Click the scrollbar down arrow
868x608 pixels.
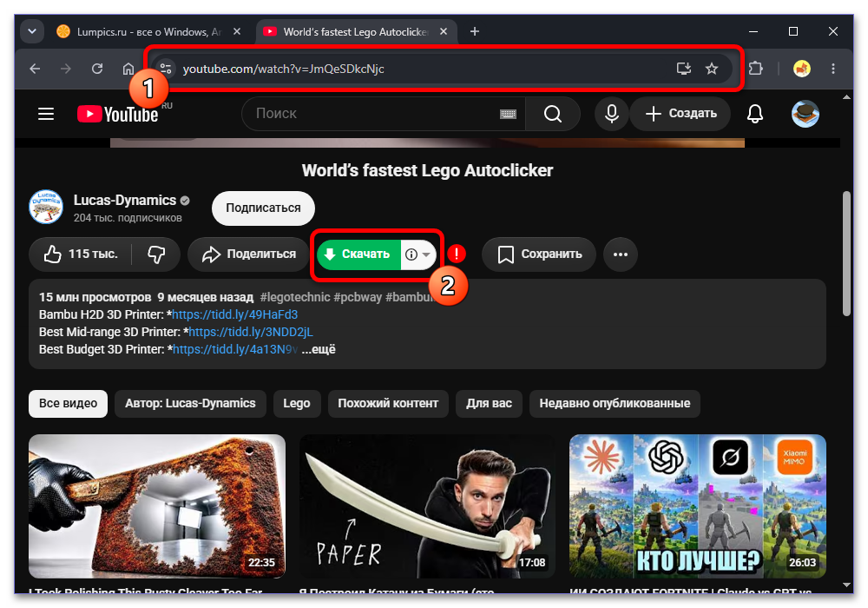coord(846,585)
